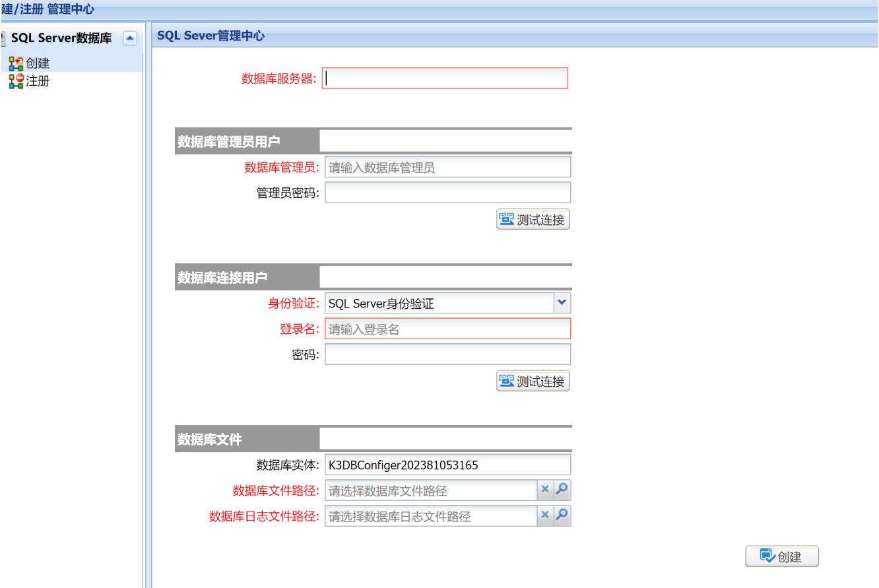
Task: Clear the 数据库文件路径 field with X icon
Action: click(545, 489)
